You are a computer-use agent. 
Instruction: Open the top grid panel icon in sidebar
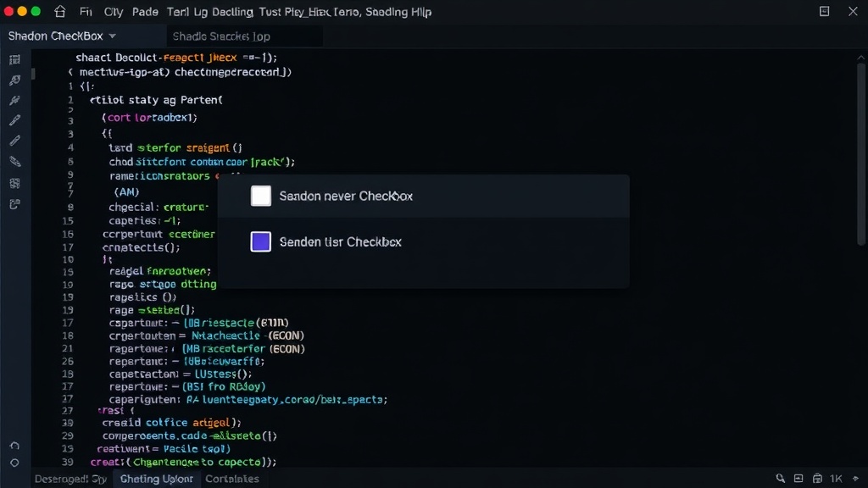[x=15, y=60]
